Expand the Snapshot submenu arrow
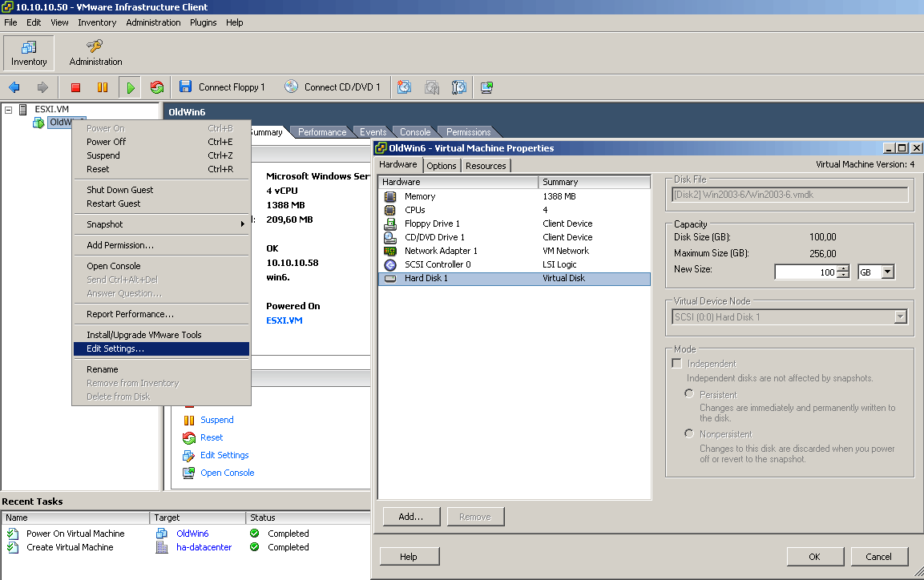The width and height of the screenshot is (924, 580). [x=242, y=224]
